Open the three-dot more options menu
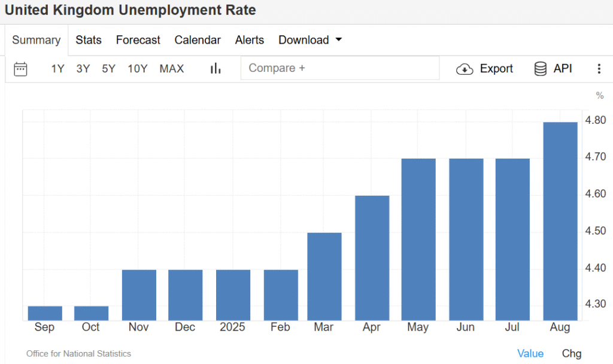This screenshot has height=364, width=613. pyautogui.click(x=599, y=69)
